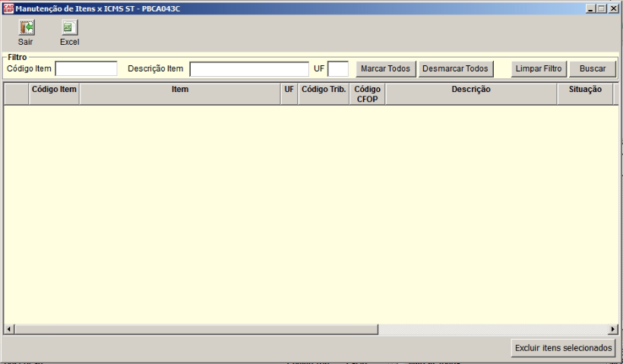623x364 pixels.
Task: Sort by the Código Item column header
Action: [x=54, y=94]
